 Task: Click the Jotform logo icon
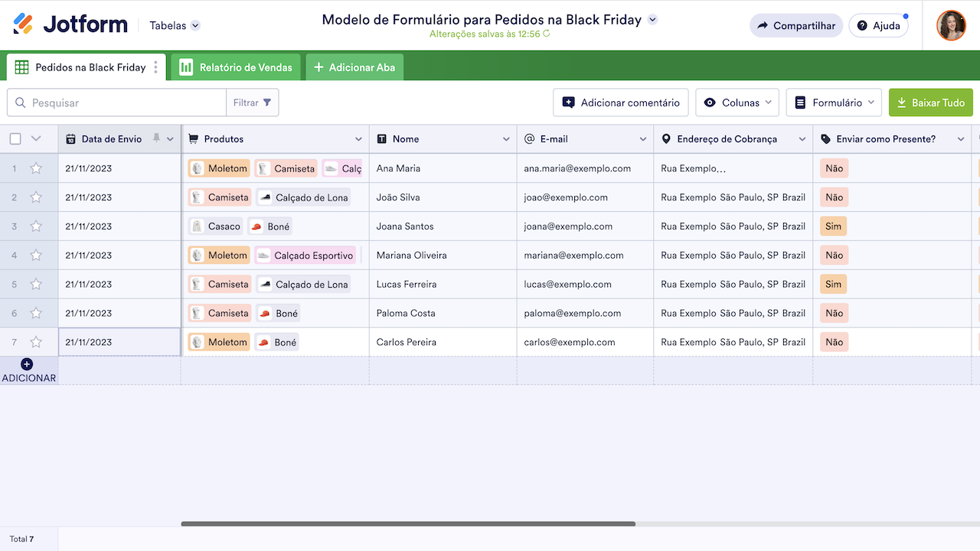tap(23, 24)
